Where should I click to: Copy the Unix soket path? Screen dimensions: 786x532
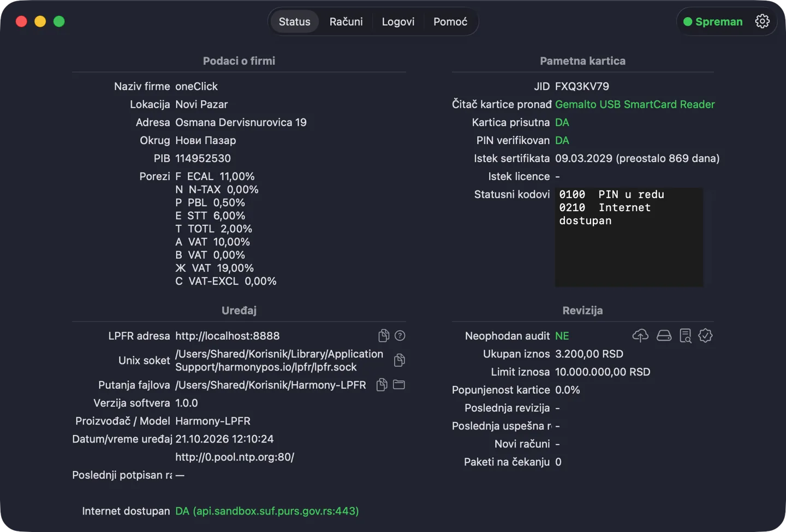tap(400, 360)
